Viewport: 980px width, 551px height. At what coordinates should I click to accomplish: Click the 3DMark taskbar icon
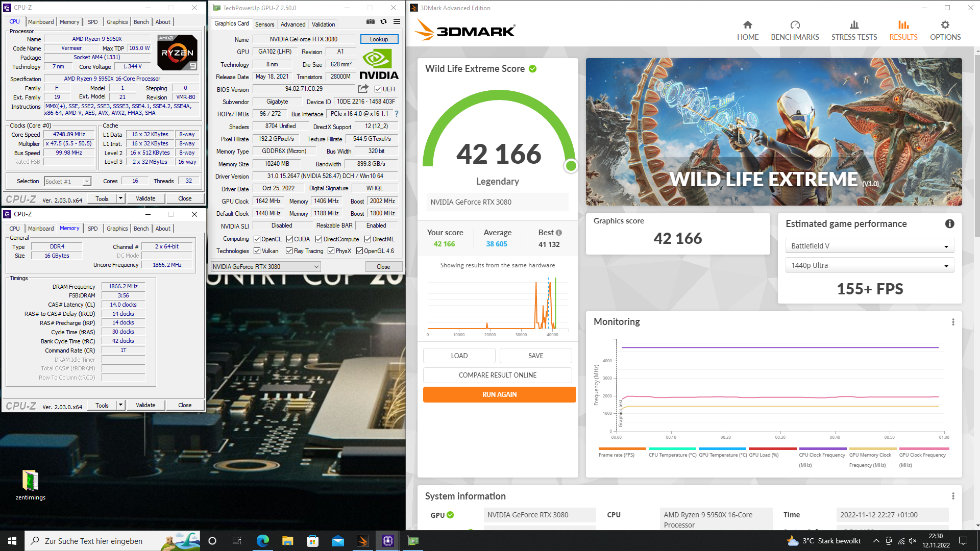click(x=363, y=541)
